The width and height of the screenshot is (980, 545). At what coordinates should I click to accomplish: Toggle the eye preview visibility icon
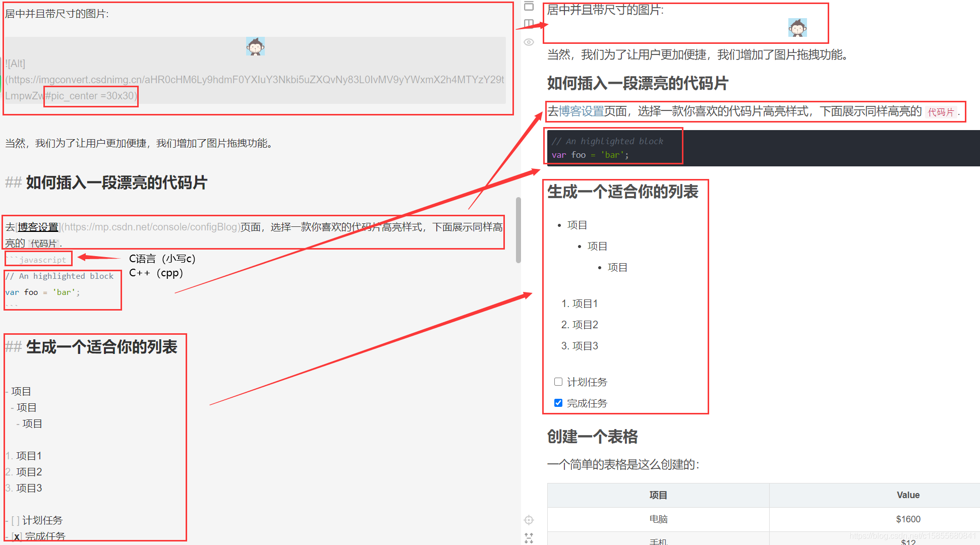pos(529,42)
